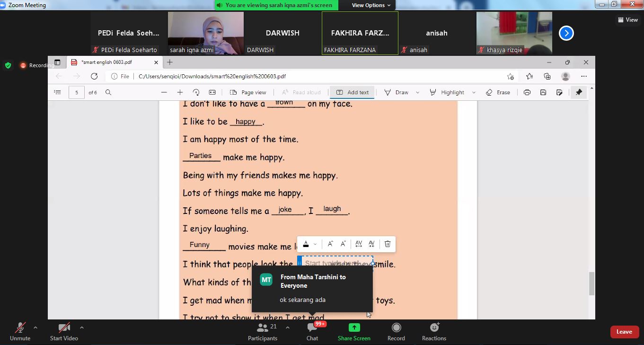Screen dimensions: 644x345
Task: Click the Record button
Action: pyautogui.click(x=396, y=331)
